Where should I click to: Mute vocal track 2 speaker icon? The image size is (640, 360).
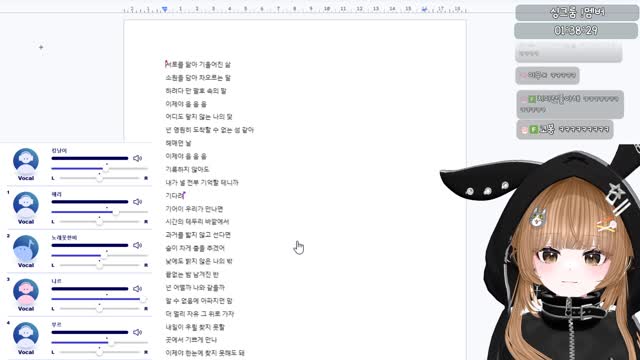[x=138, y=245]
